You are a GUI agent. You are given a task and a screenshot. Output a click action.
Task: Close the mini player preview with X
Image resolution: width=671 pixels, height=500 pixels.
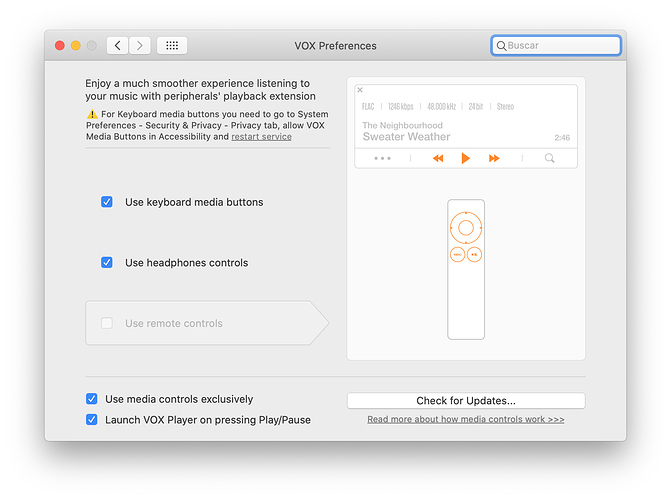[x=360, y=90]
